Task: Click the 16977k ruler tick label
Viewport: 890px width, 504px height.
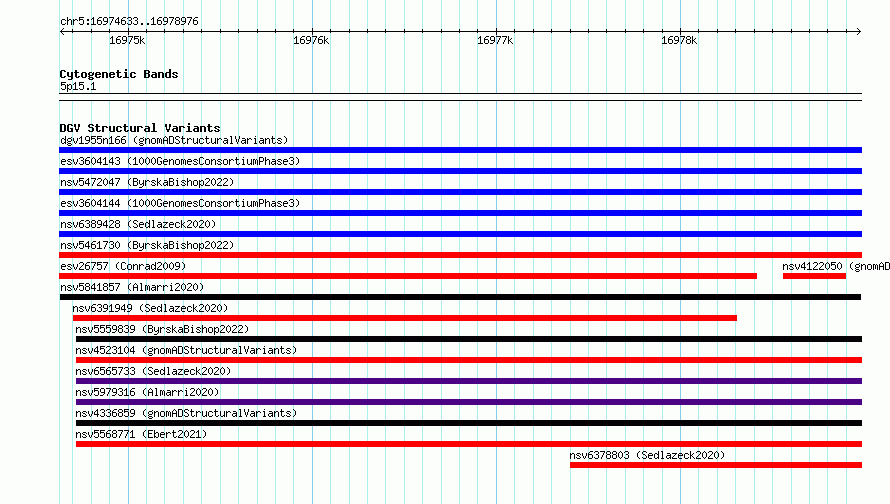Action: 495,41
